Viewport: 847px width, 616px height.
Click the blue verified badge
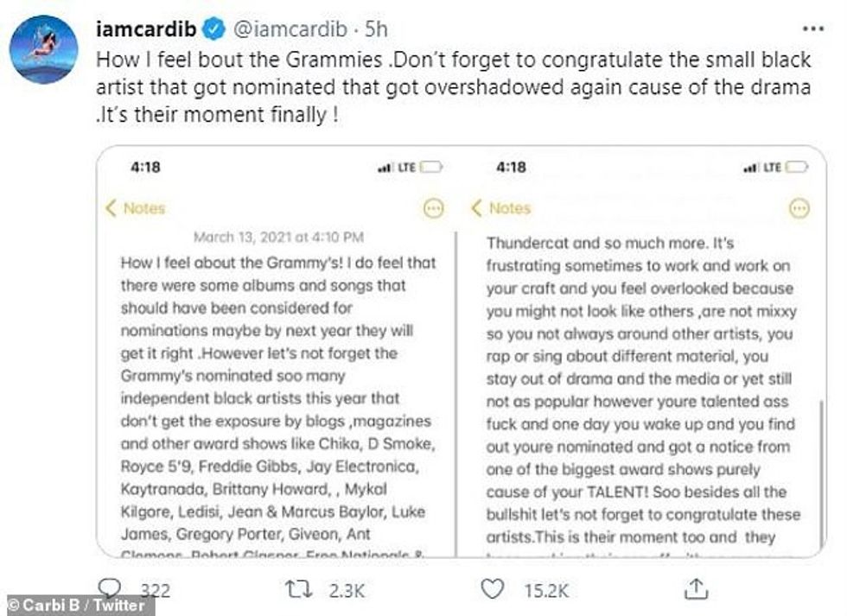tap(213, 28)
